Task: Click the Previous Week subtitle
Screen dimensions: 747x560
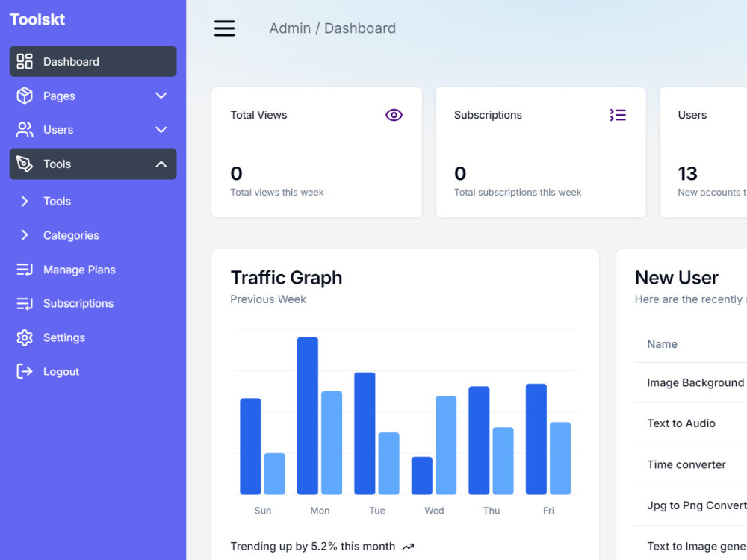Action: click(268, 299)
